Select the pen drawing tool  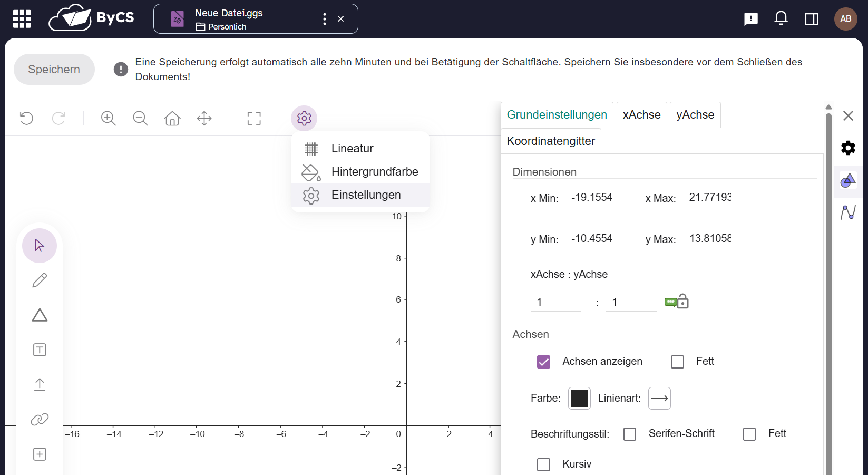[x=40, y=280]
